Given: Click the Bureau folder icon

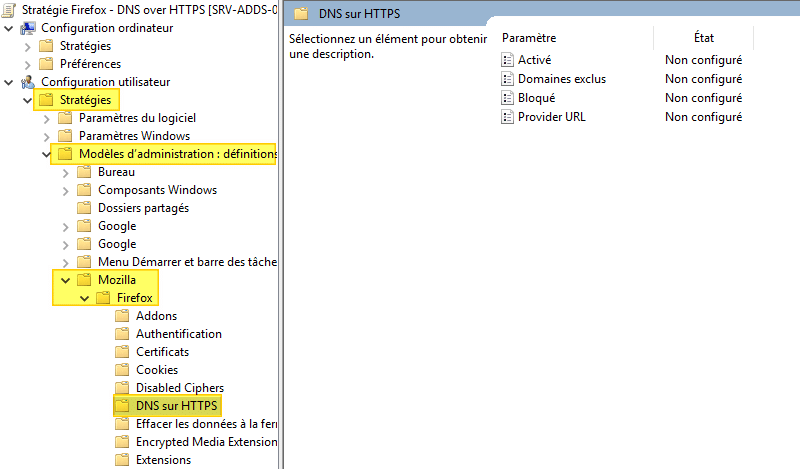Looking at the screenshot, I should 84,172.
